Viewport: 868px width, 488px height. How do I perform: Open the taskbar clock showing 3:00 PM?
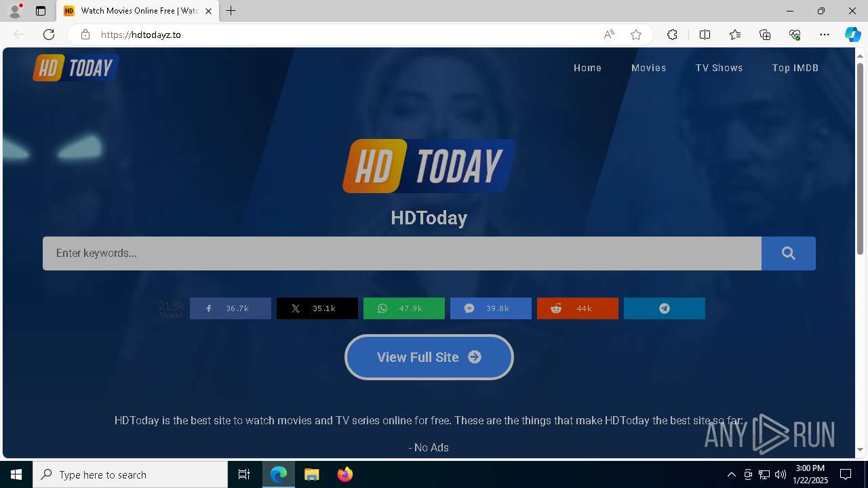810,474
